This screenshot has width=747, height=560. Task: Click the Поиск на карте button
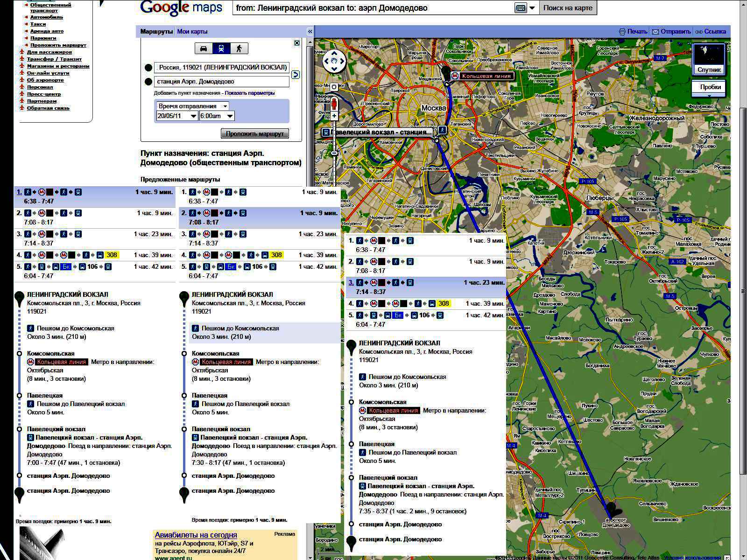(568, 8)
